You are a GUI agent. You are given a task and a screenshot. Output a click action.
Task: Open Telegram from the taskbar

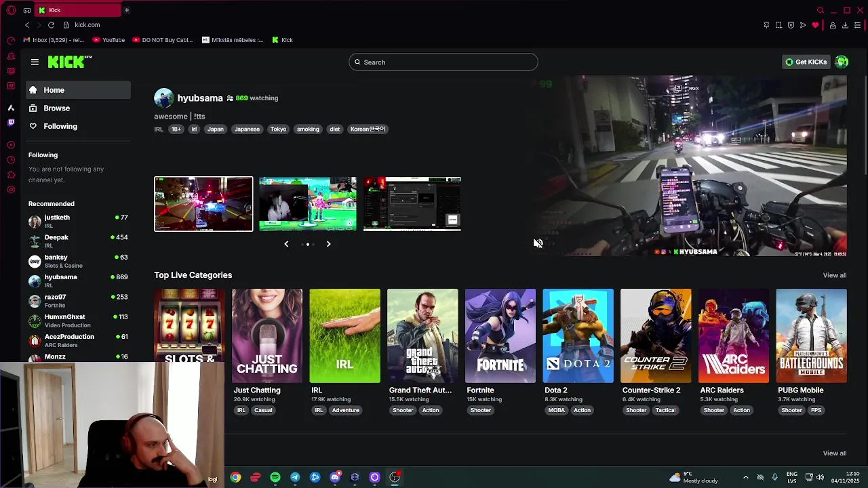tap(295, 477)
